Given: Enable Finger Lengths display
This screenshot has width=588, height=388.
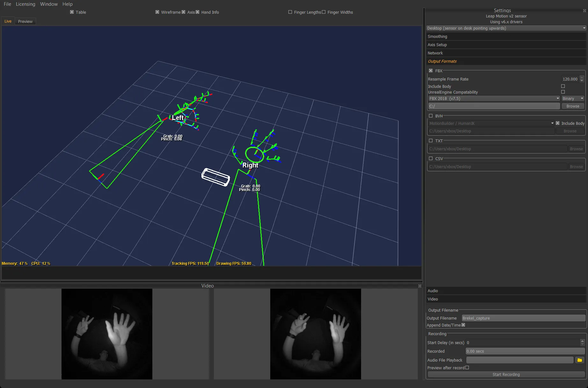Looking at the screenshot, I should coord(290,12).
